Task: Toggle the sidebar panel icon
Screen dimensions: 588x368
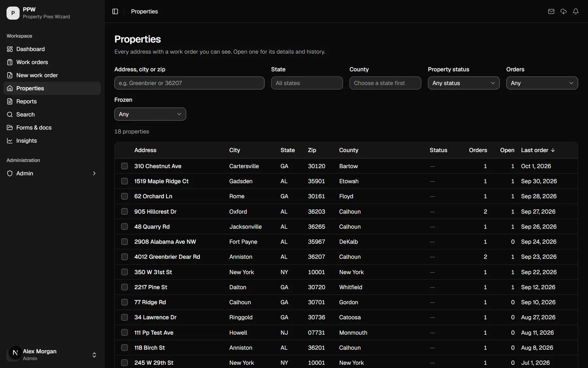Action: click(115, 11)
